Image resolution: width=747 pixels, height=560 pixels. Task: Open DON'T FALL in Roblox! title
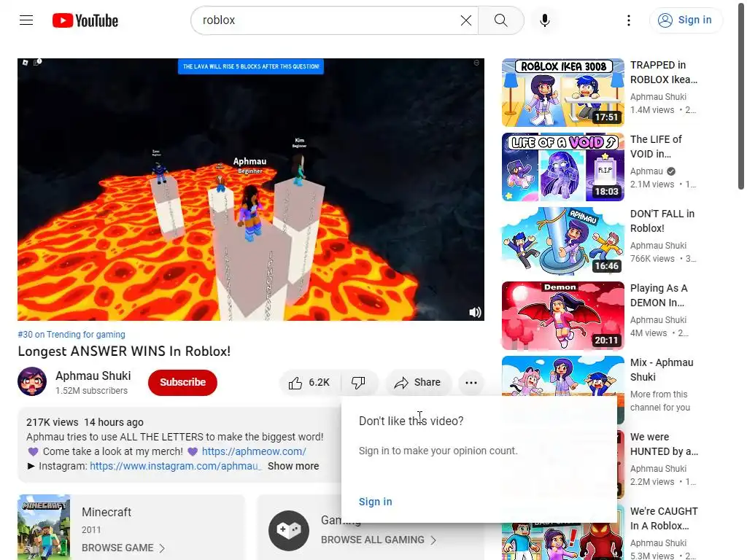(x=662, y=221)
